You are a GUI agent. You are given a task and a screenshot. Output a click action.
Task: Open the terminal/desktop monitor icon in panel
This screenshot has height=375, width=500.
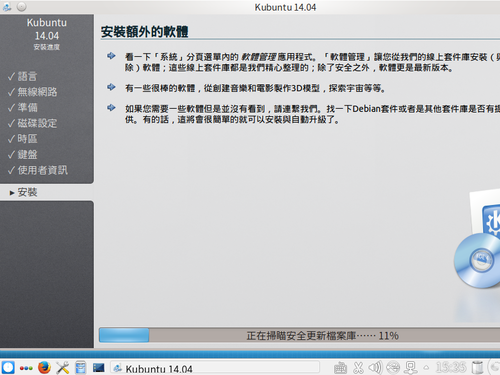pyautogui.click(x=99, y=368)
